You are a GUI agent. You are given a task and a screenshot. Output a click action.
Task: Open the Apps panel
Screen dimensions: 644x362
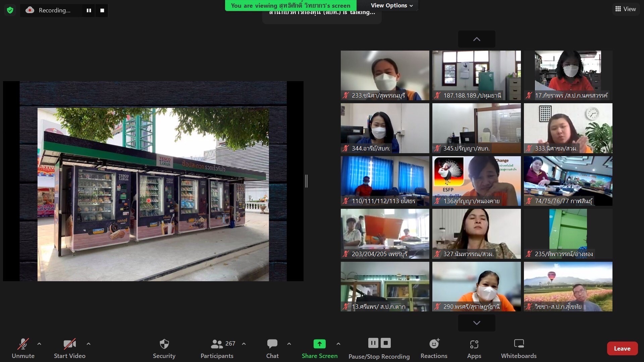coord(474,348)
